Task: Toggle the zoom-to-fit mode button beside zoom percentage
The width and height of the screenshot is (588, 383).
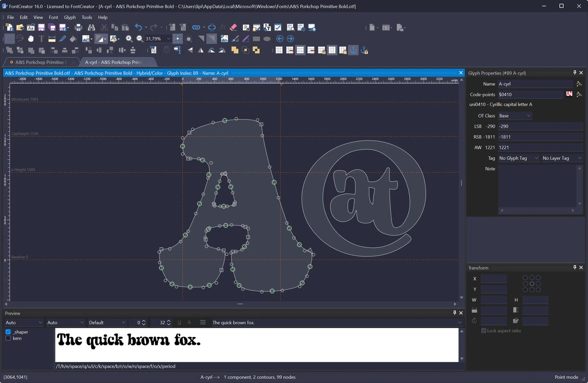Action: pyautogui.click(x=178, y=39)
